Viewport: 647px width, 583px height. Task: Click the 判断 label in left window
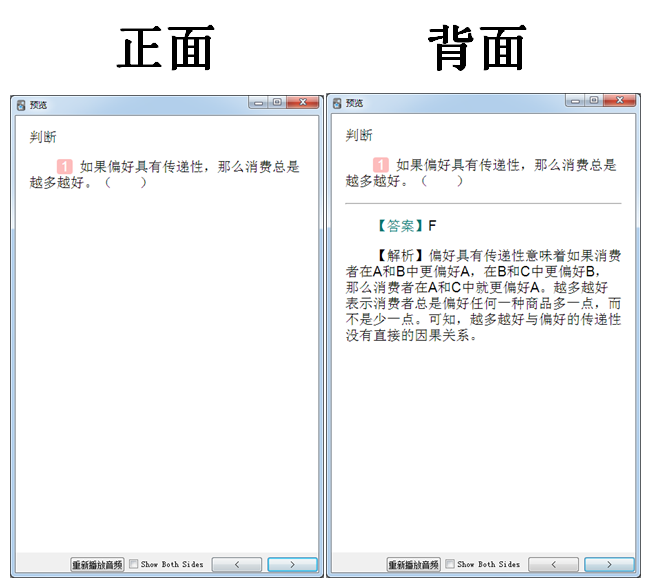tap(43, 137)
